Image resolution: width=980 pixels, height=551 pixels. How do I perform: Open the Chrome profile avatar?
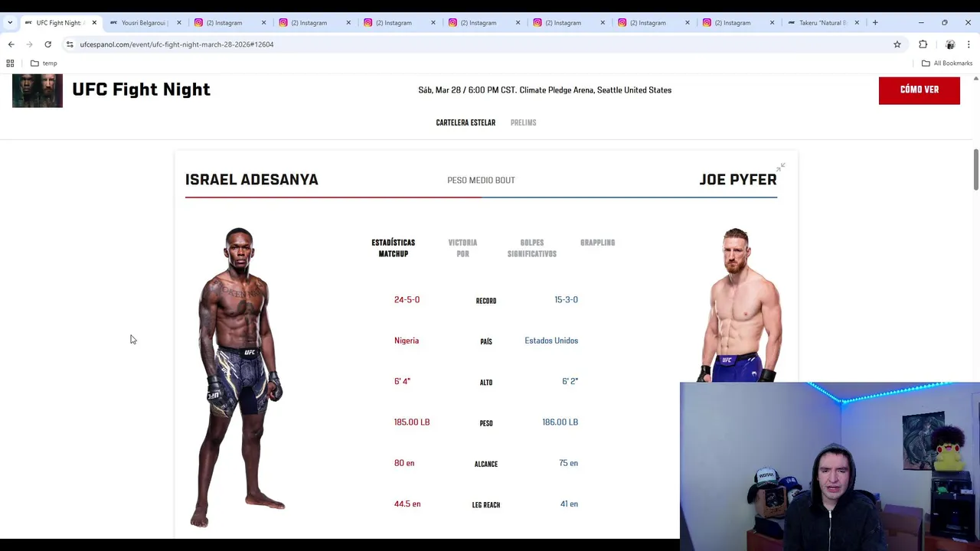click(x=950, y=44)
